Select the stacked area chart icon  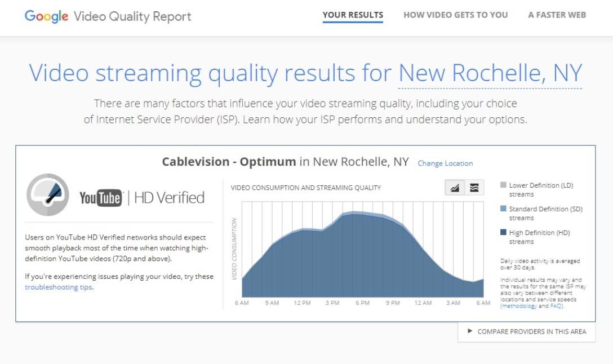(475, 187)
